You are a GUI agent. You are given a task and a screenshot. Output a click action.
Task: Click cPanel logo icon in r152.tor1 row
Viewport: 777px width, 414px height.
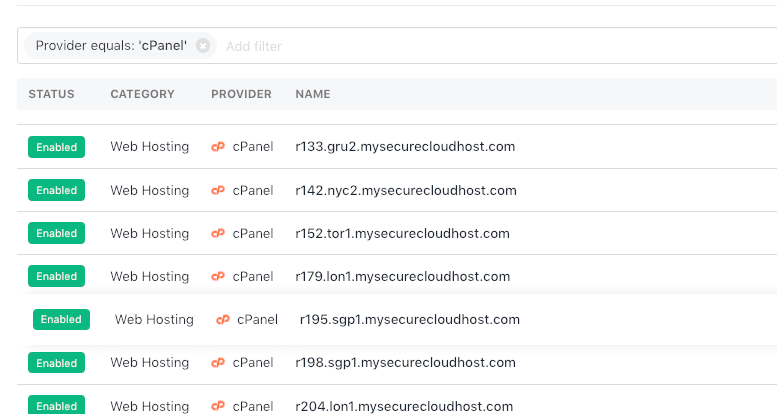[x=218, y=234]
